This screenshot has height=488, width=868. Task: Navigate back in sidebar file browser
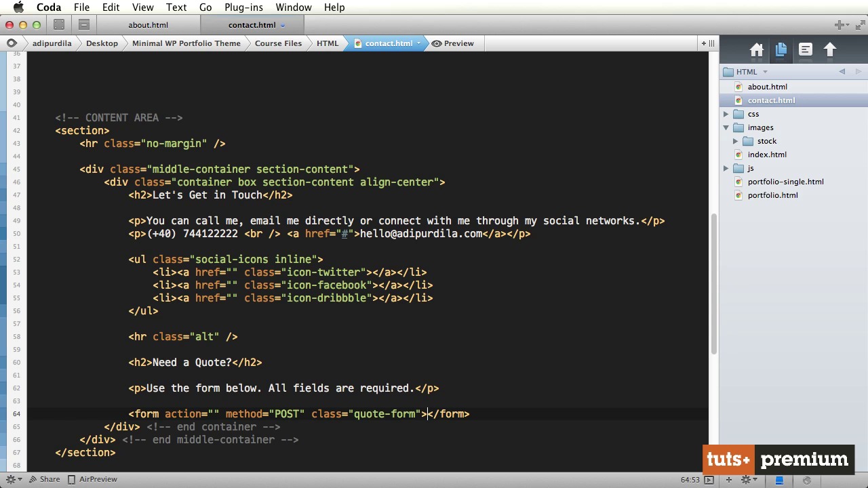(842, 72)
